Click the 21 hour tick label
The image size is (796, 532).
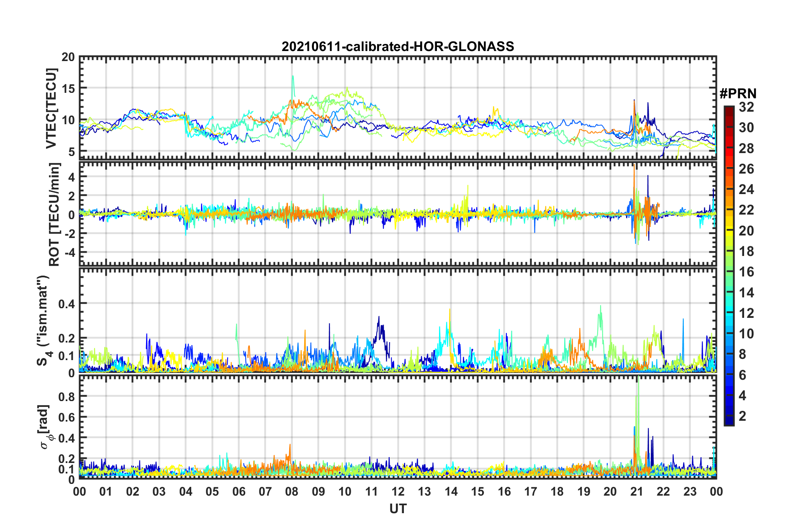637,491
